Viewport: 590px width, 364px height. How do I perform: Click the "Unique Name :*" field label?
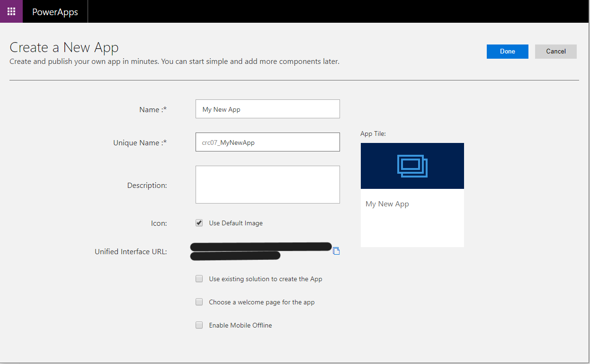pyautogui.click(x=140, y=142)
